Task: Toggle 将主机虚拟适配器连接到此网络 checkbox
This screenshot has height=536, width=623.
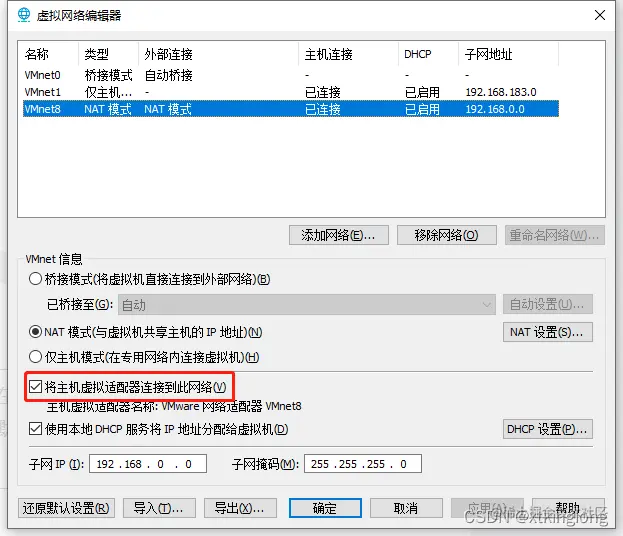Action: coord(35,387)
